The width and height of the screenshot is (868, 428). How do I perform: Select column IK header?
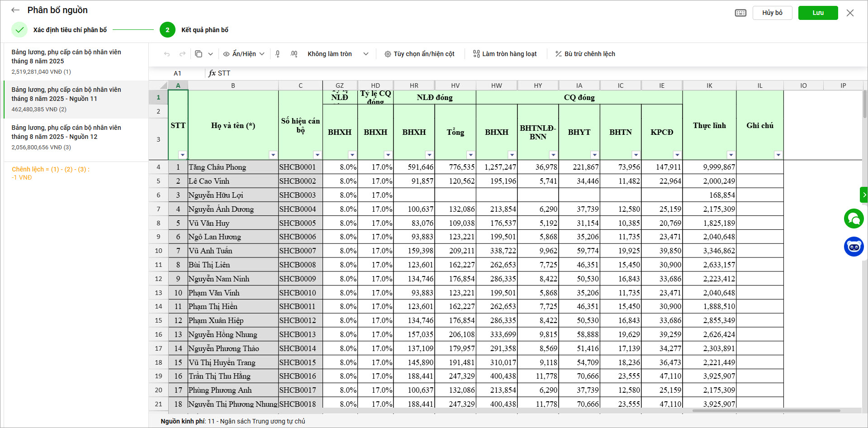coord(709,86)
